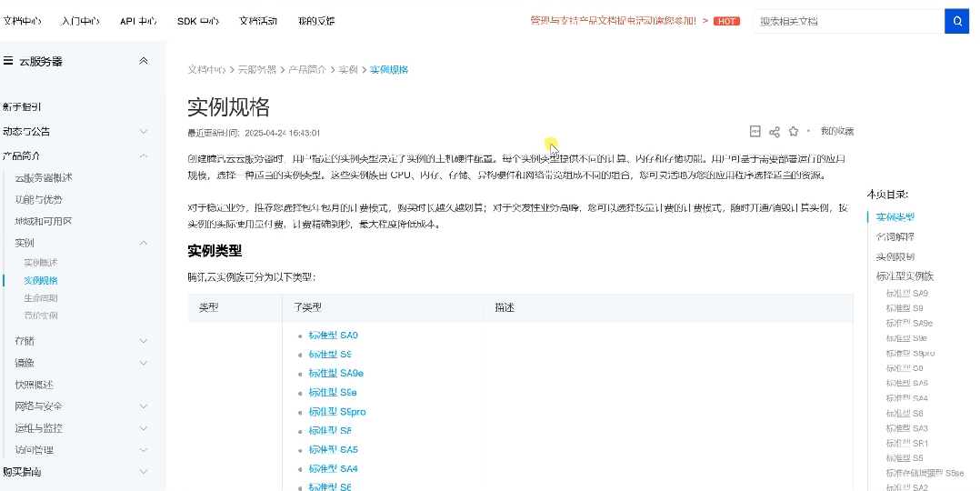
Task: Click the star favorite icon
Action: pos(794,132)
